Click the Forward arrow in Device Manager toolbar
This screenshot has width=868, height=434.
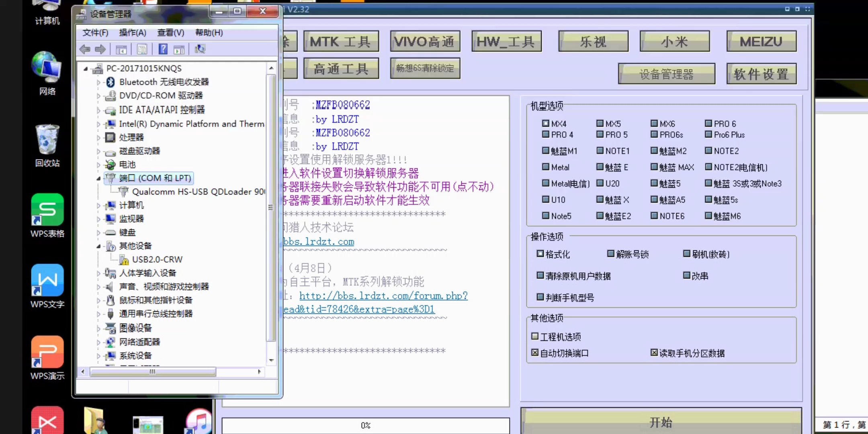[100, 49]
